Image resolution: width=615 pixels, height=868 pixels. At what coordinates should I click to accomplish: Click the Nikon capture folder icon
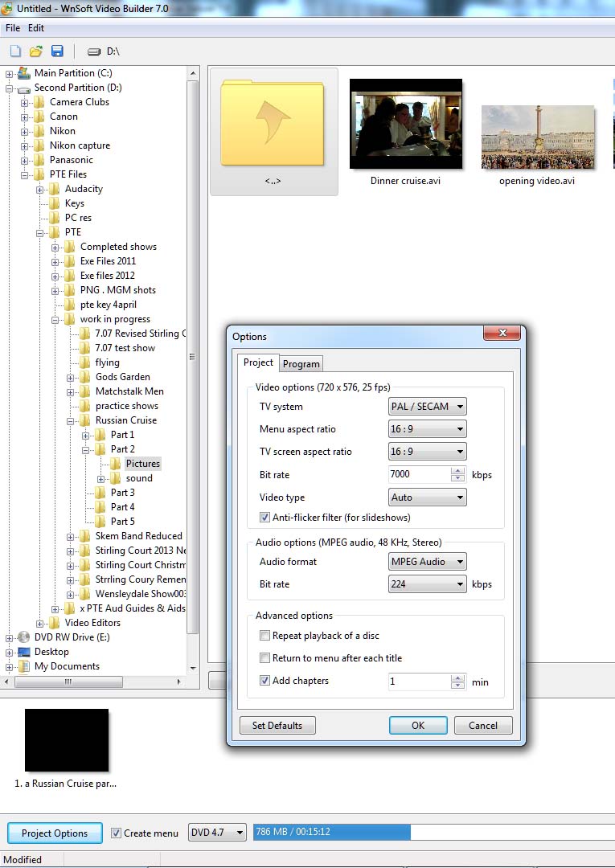(39, 145)
